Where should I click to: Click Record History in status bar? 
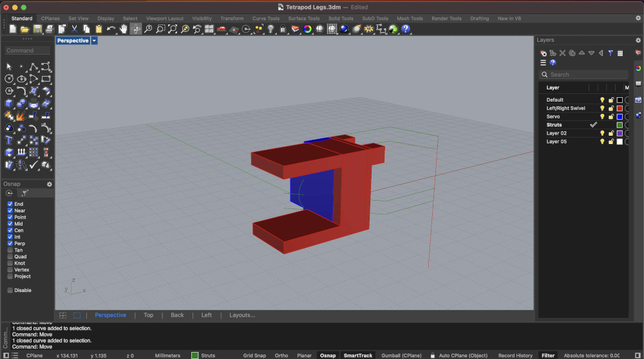coord(515,355)
